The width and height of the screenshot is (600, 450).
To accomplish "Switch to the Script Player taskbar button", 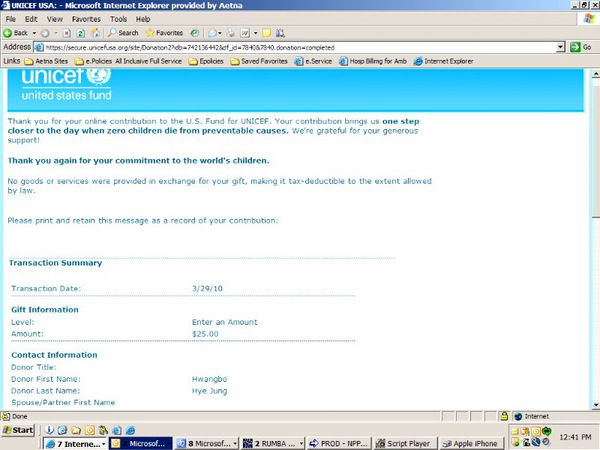I will (x=405, y=443).
